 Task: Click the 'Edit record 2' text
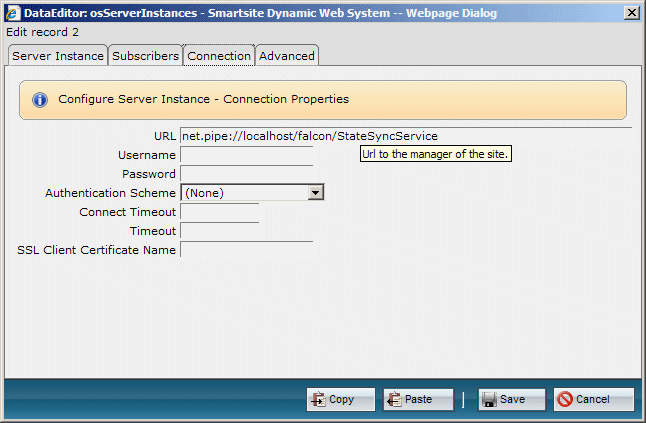click(x=42, y=32)
